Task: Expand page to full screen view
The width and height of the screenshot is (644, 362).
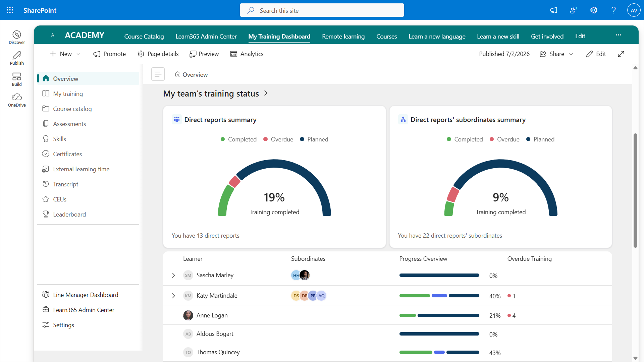Action: [621, 54]
